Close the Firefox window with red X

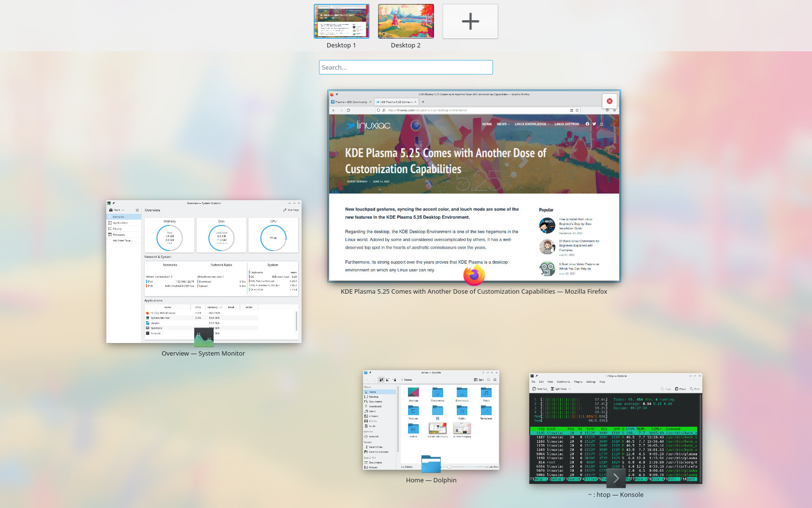(x=609, y=101)
